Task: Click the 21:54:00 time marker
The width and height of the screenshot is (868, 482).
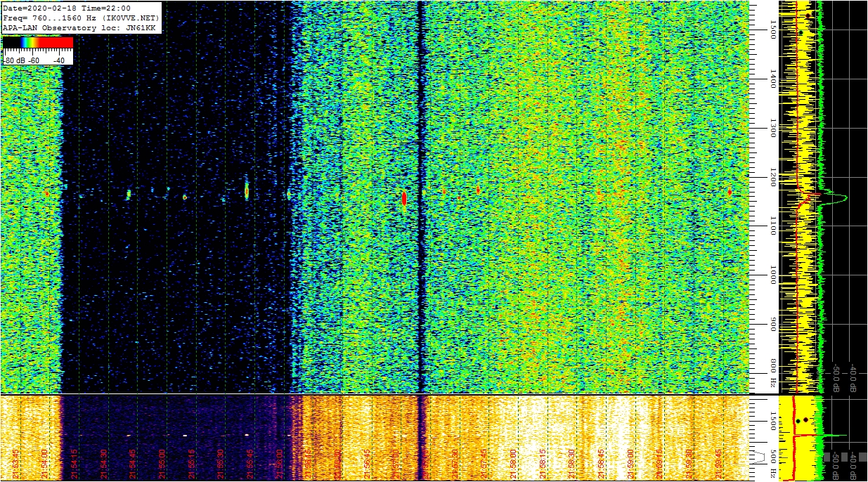Action: [x=44, y=464]
